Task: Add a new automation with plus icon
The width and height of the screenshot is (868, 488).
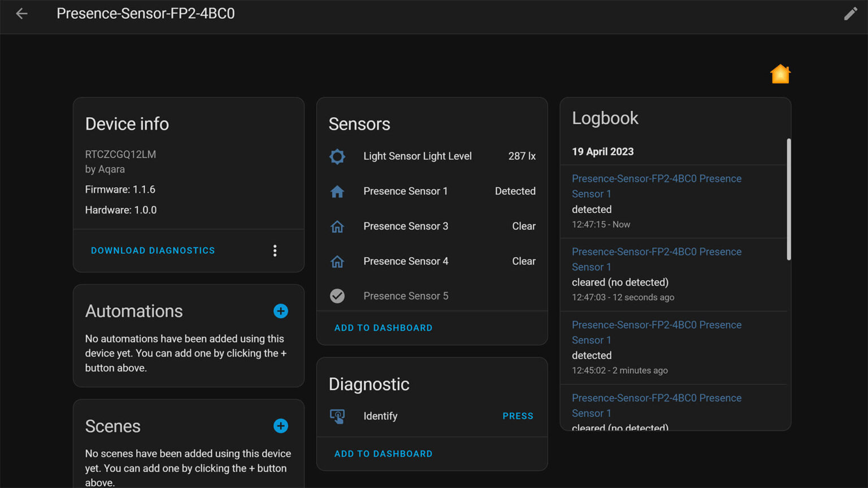Action: point(281,311)
